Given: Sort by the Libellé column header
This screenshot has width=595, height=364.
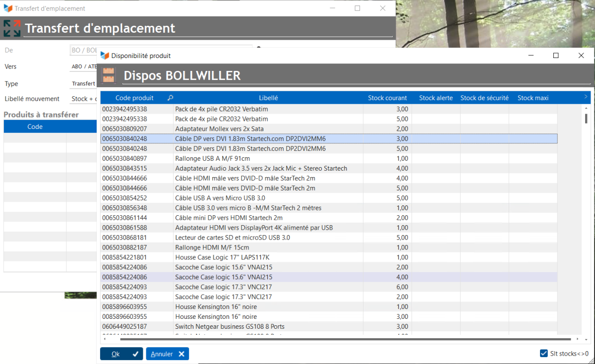Looking at the screenshot, I should point(268,98).
